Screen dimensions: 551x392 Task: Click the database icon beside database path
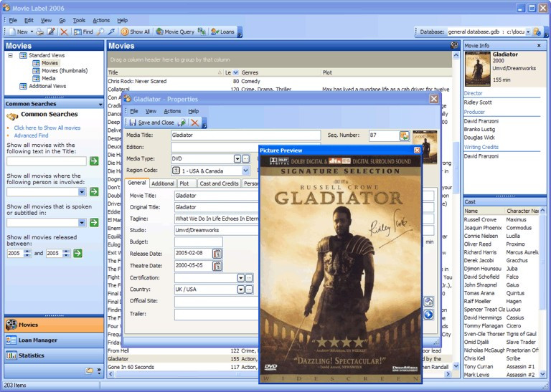537,32
